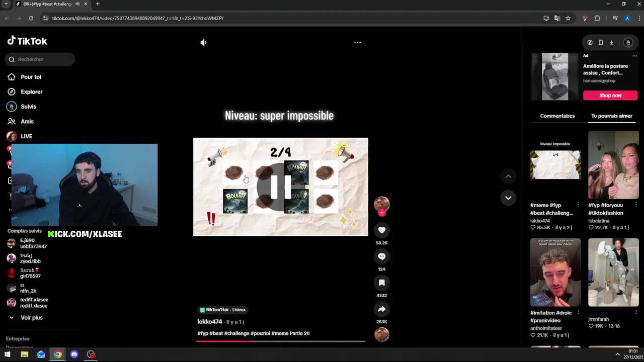Viewport: 644px width, 362px height.
Task: Open the tab search dropdown arrow in Chrome
Action: pyautogui.click(x=6, y=4)
